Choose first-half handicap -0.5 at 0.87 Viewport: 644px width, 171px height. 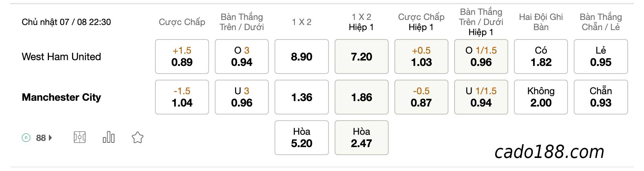[421, 97]
